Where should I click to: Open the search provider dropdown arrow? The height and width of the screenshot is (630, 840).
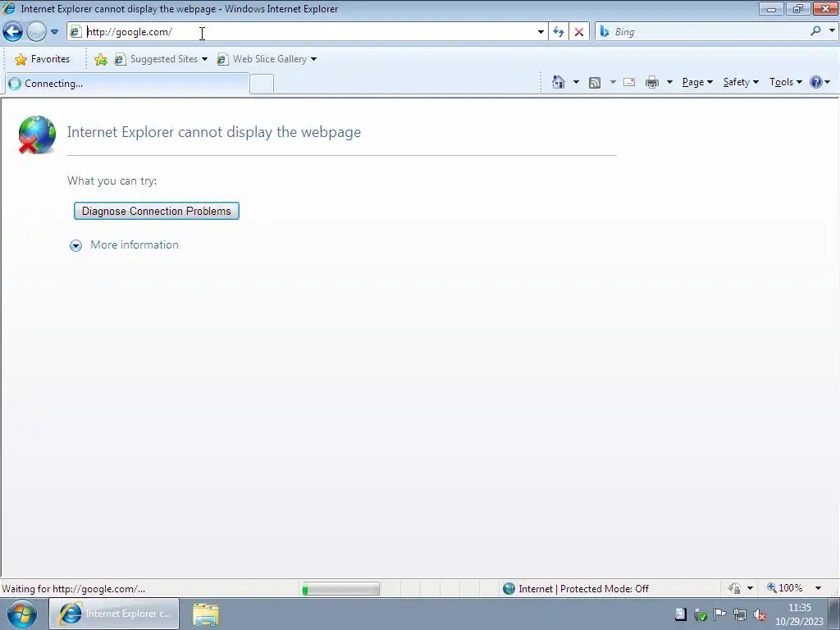pos(832,30)
